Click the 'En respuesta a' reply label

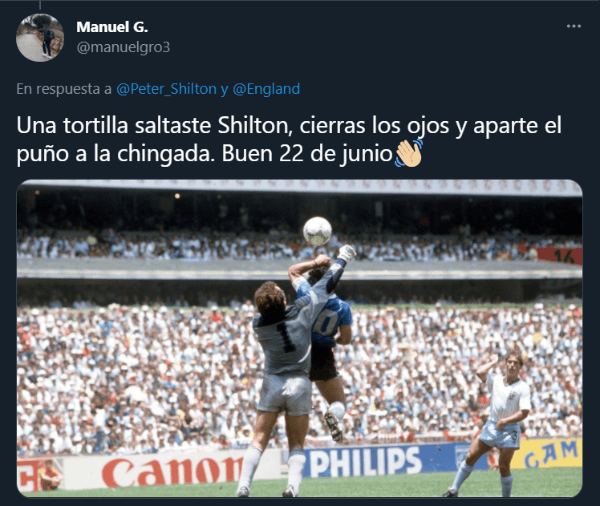point(64,89)
